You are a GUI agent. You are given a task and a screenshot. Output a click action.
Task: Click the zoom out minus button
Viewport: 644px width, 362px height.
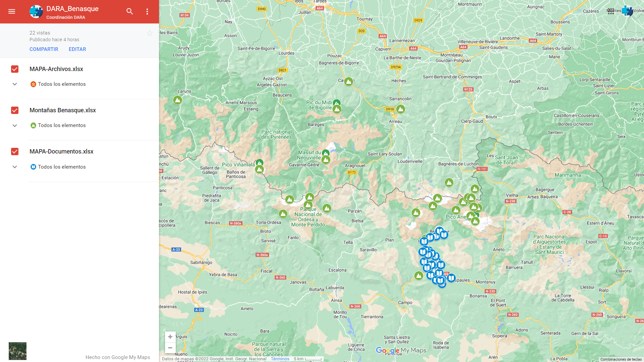[x=170, y=348]
